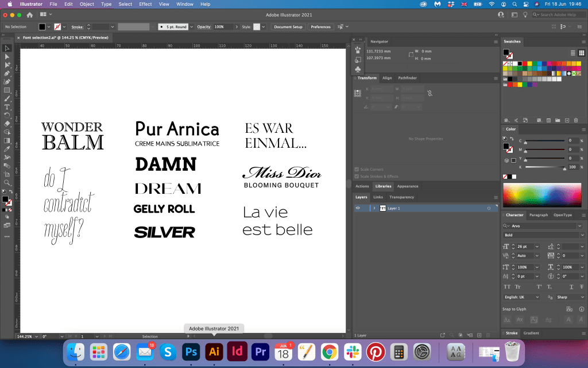588x368 pixels.
Task: Toggle the Scale Strokes & Effects checkbox
Action: 357,177
